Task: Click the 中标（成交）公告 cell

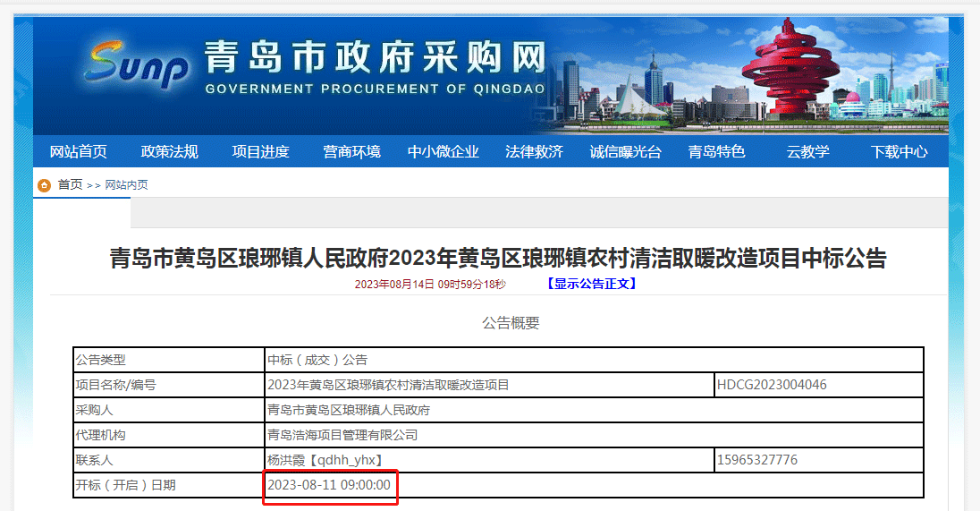Action: tap(594, 360)
